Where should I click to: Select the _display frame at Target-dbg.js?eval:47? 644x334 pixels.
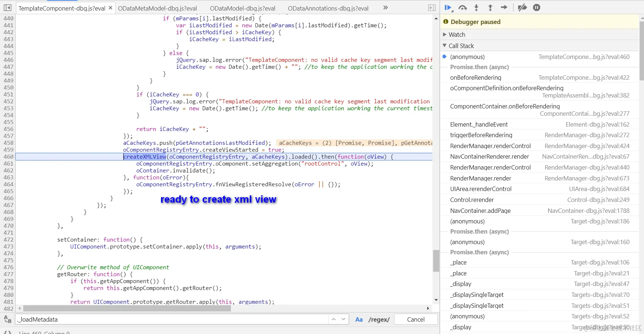(x=539, y=284)
